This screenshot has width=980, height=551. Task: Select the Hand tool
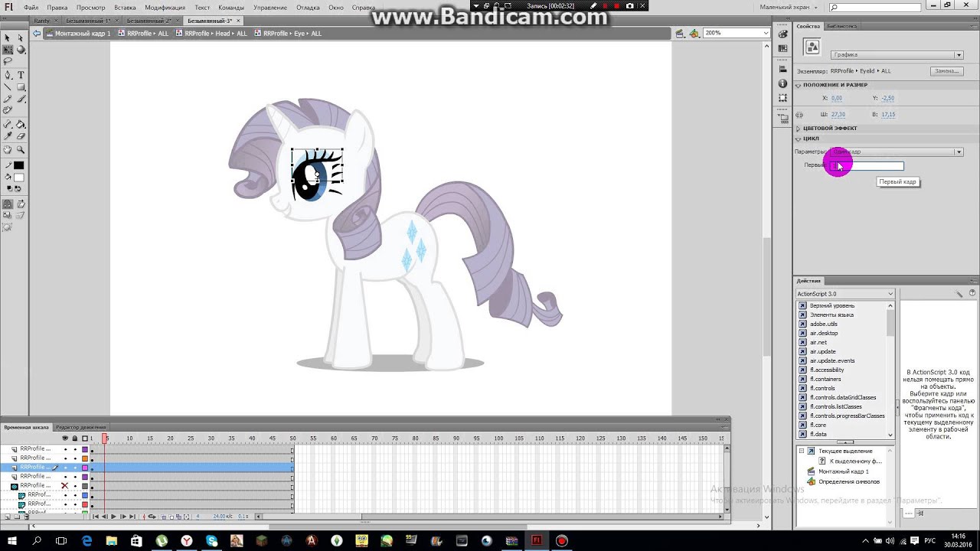click(8, 149)
